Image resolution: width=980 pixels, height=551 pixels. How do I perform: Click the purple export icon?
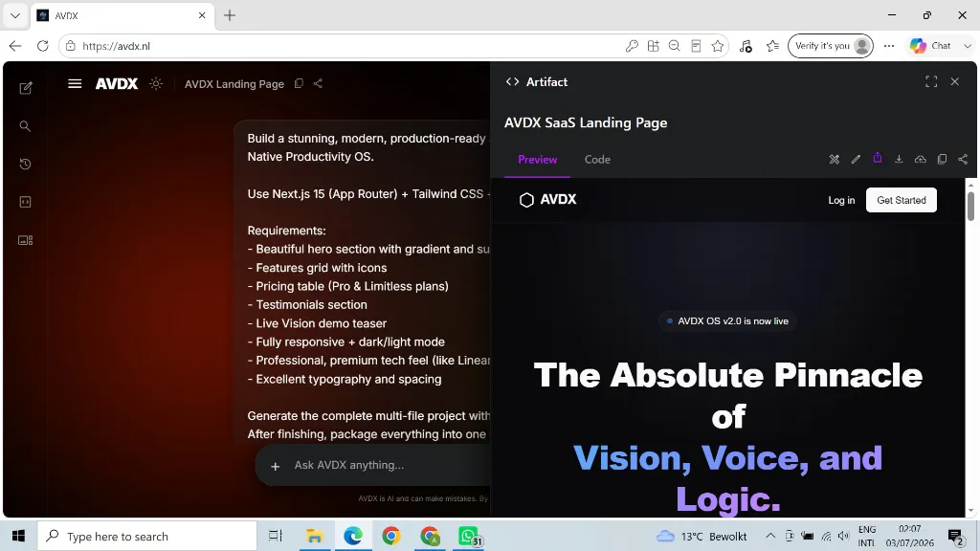point(878,158)
